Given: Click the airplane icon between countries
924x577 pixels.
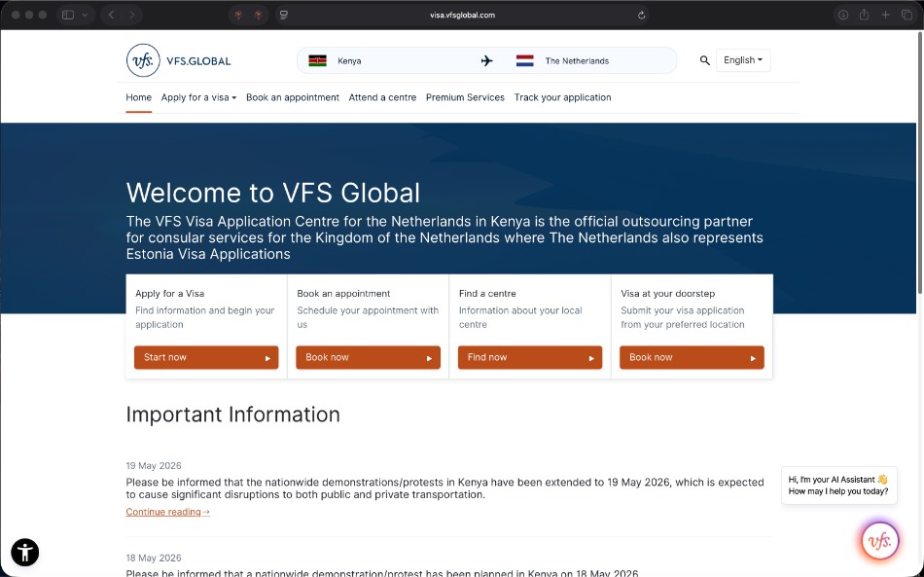Looking at the screenshot, I should [x=486, y=60].
